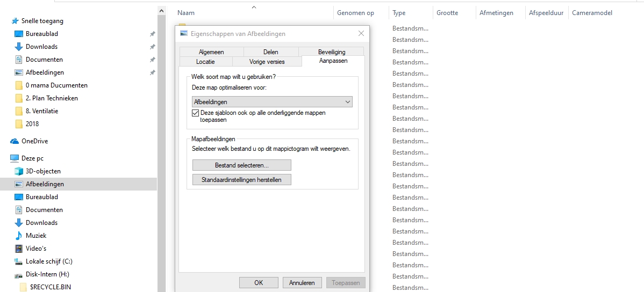Open the Vorige versies tab
Viewport: 644px width, 292px height.
pos(267,62)
